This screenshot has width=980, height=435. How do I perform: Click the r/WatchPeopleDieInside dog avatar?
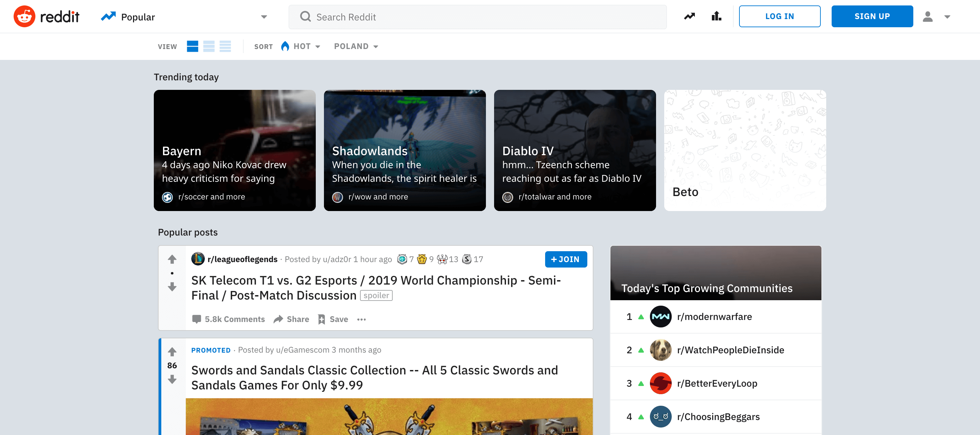tap(660, 350)
